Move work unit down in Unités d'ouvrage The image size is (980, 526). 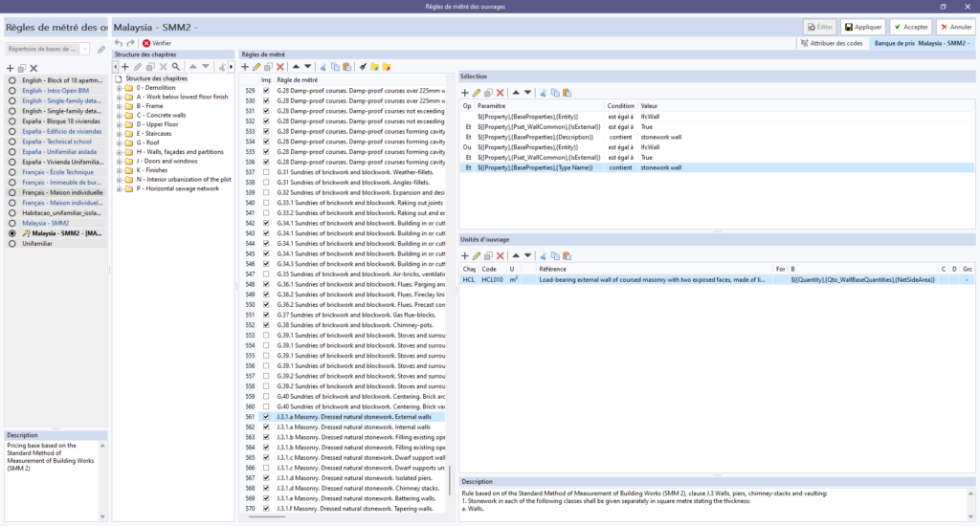(527, 255)
